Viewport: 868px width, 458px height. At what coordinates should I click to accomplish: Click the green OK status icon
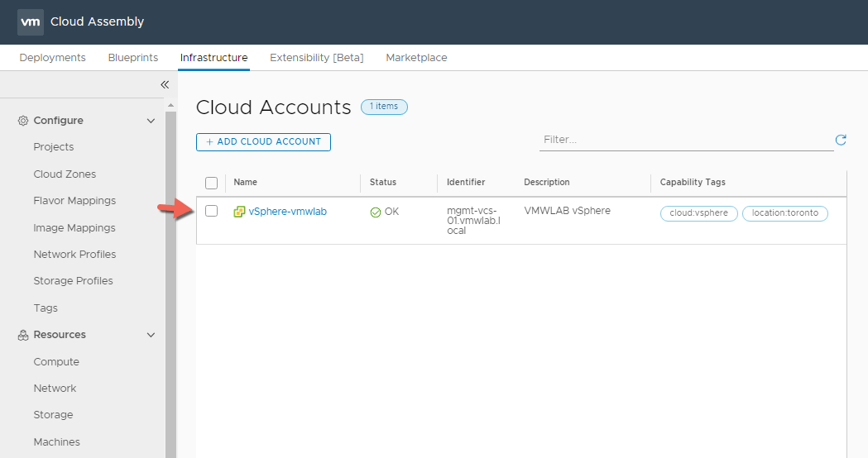click(x=376, y=212)
